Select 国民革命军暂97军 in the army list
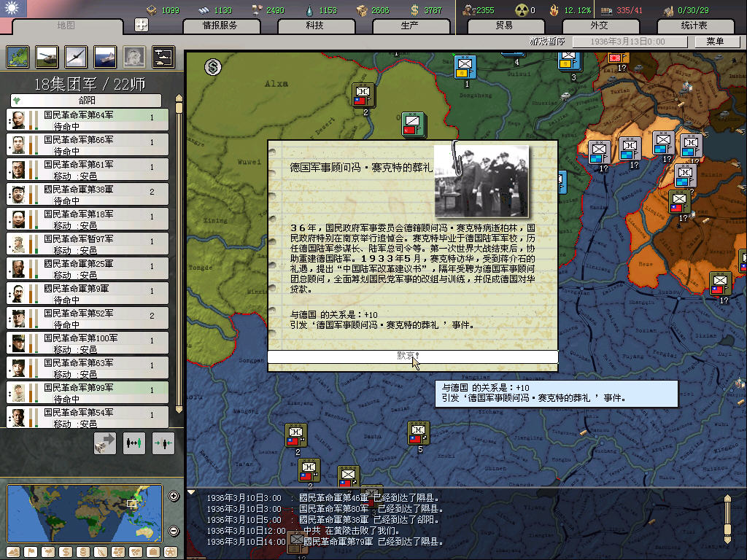The image size is (747, 560). pyautogui.click(x=88, y=244)
